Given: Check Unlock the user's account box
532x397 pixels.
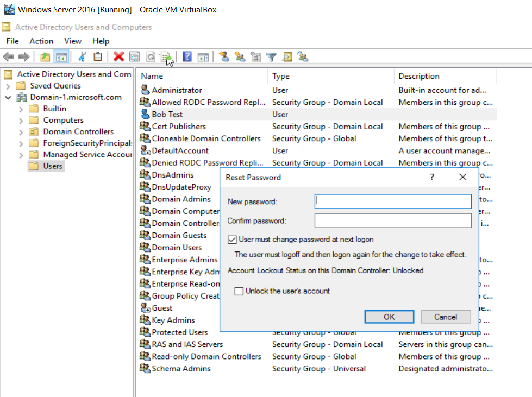Looking at the screenshot, I should (x=239, y=291).
